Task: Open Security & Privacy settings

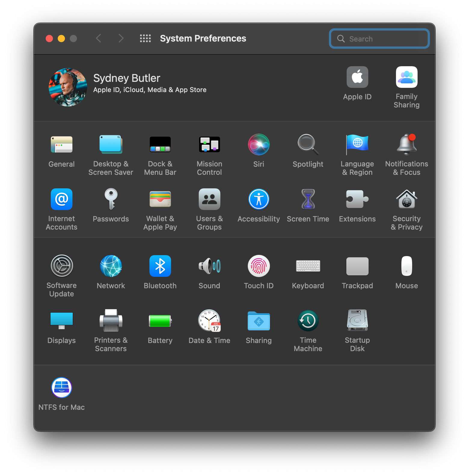Action: (x=406, y=199)
